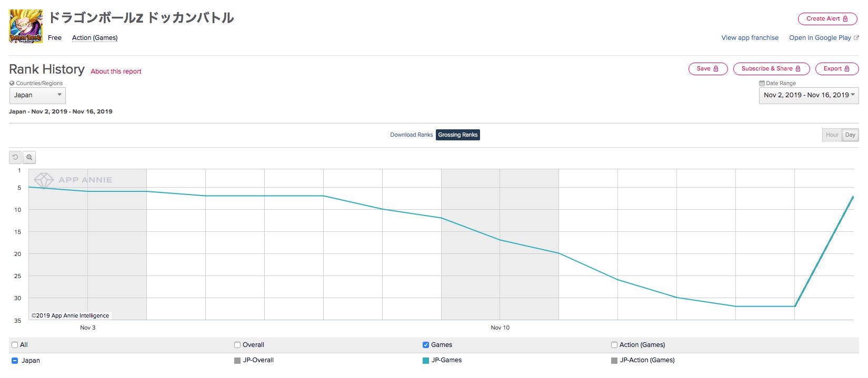The width and height of the screenshot is (868, 378).
Task: Uncheck the Games checkbox
Action: click(x=426, y=345)
